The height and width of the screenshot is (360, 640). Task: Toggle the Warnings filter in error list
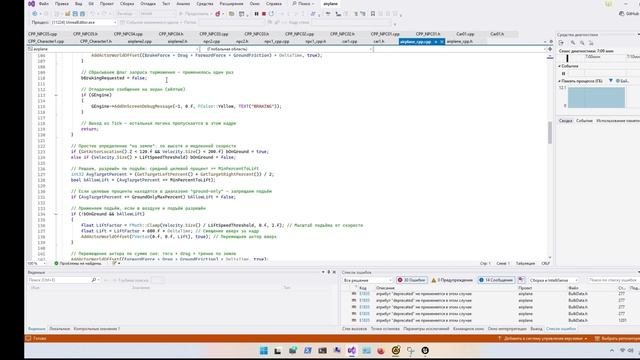452,280
